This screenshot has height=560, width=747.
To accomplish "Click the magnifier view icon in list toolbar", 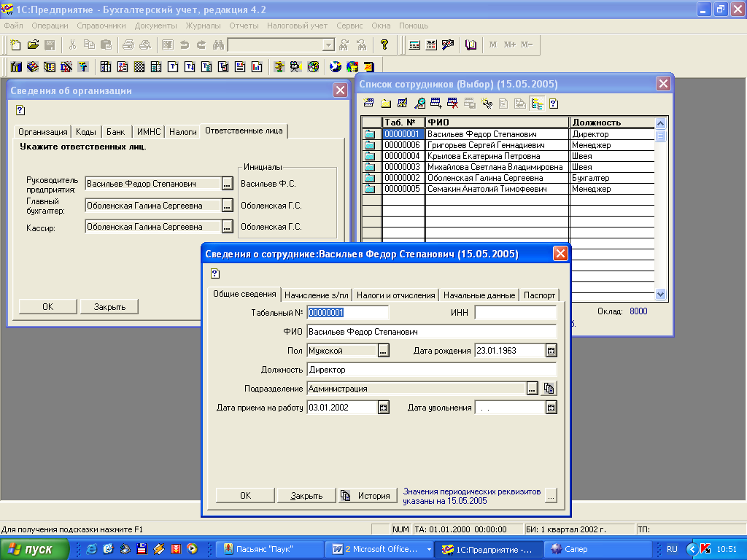I will tap(419, 104).
